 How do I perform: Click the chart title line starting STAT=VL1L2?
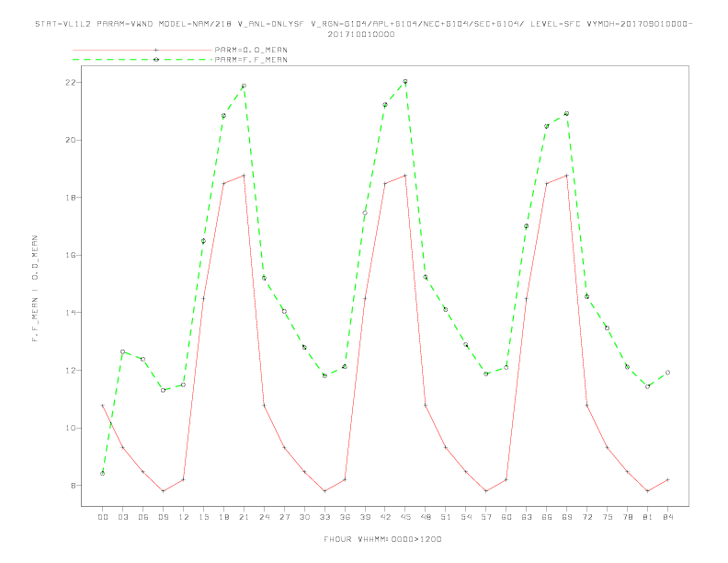tap(363, 24)
